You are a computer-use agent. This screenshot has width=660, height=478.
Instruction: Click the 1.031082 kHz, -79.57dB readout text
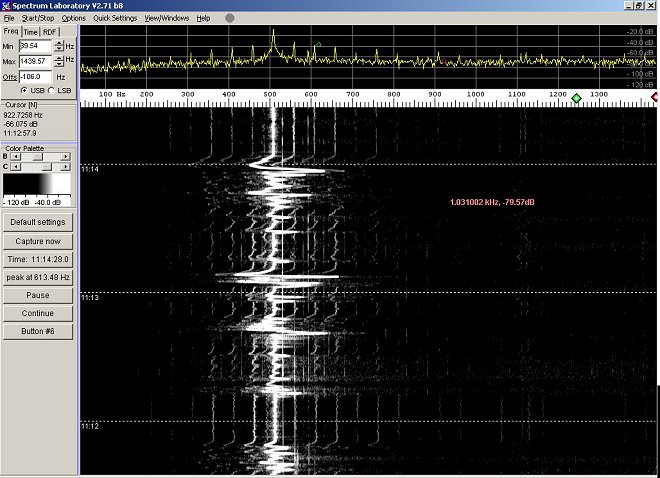click(492, 202)
